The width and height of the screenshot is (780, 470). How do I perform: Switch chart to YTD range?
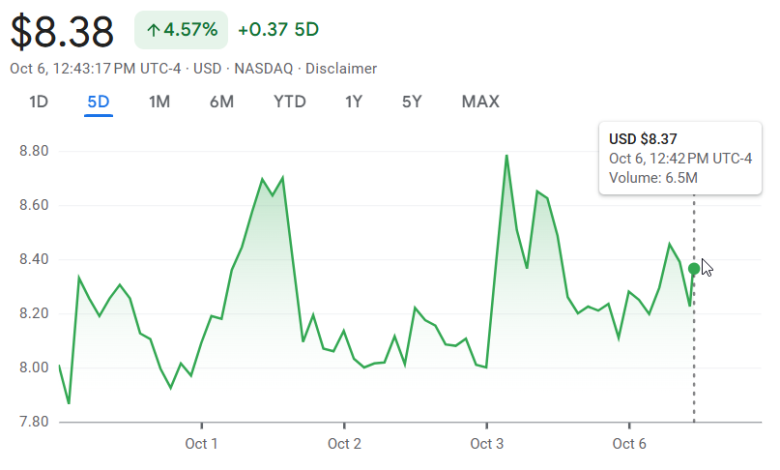click(x=290, y=101)
